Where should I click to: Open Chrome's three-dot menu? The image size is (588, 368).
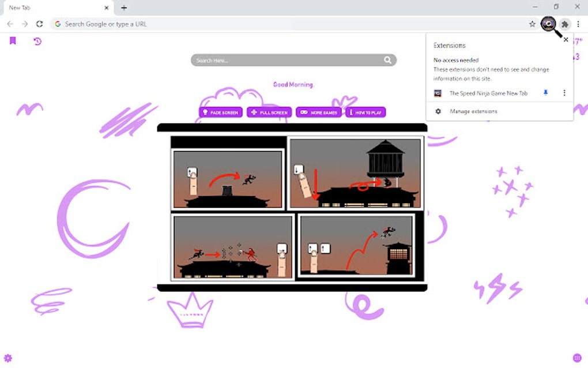(578, 24)
